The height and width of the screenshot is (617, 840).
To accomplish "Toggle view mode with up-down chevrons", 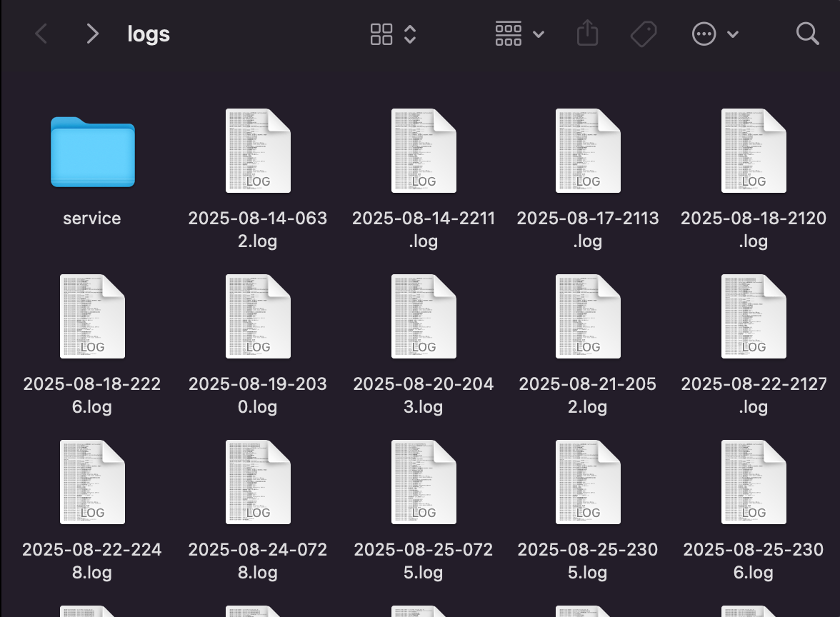I will coord(410,34).
